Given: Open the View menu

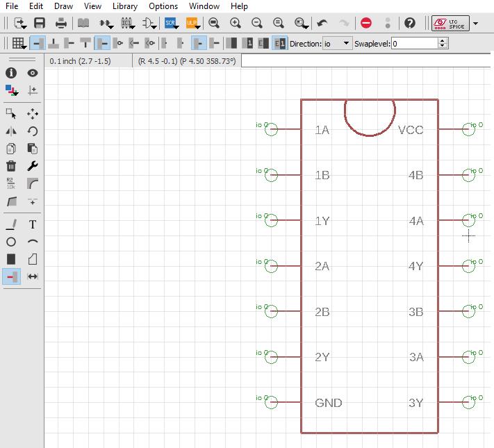Looking at the screenshot, I should pos(92,6).
